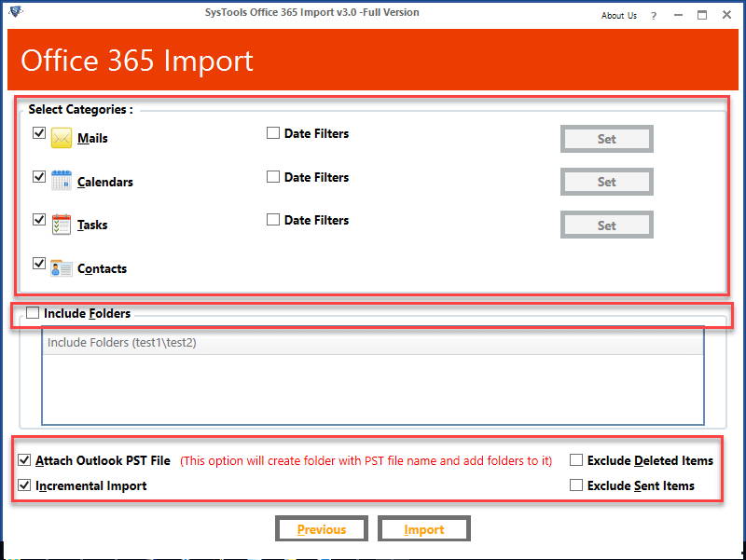Go back with the Previous button
This screenshot has width=746, height=560.
click(322, 528)
